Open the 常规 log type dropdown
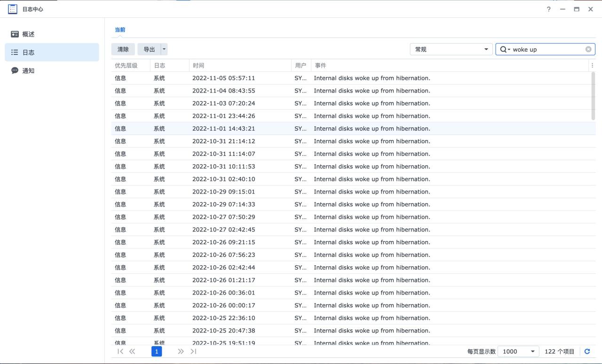602x364 pixels. [451, 49]
